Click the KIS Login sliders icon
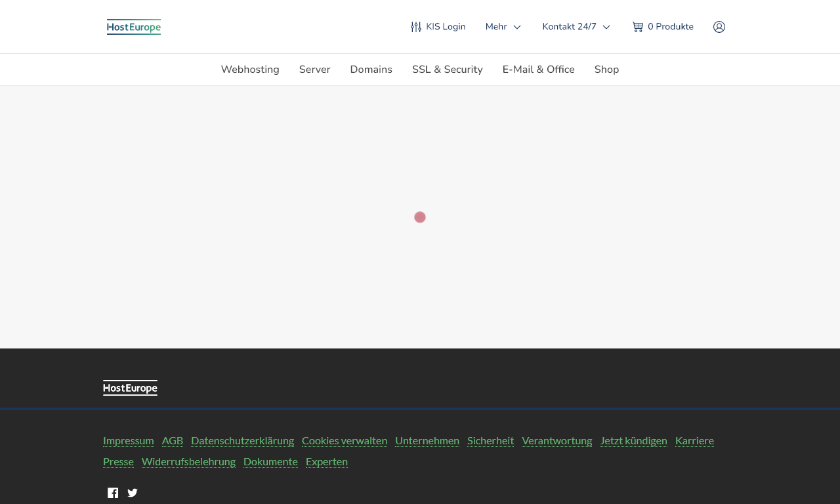This screenshot has width=840, height=504. pos(416,27)
